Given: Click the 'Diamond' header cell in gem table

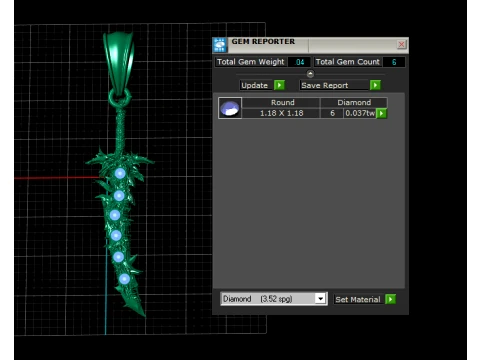Looking at the screenshot, I should point(354,102).
